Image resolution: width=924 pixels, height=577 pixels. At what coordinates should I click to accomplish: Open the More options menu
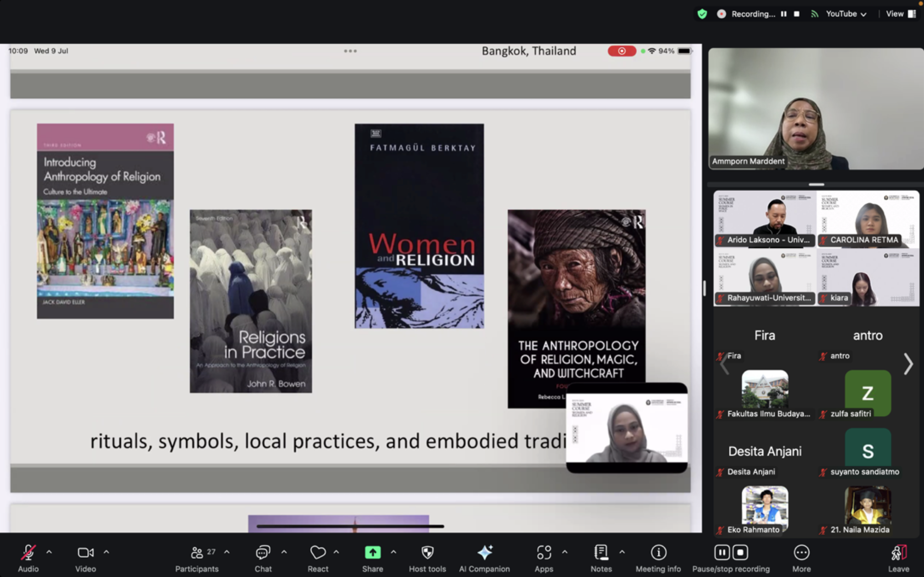tap(801, 553)
